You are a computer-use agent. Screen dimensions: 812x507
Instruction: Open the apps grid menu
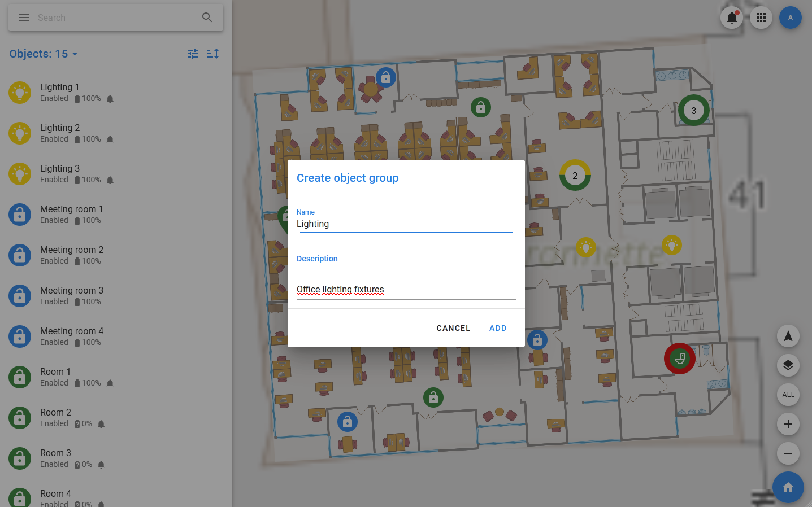761,18
